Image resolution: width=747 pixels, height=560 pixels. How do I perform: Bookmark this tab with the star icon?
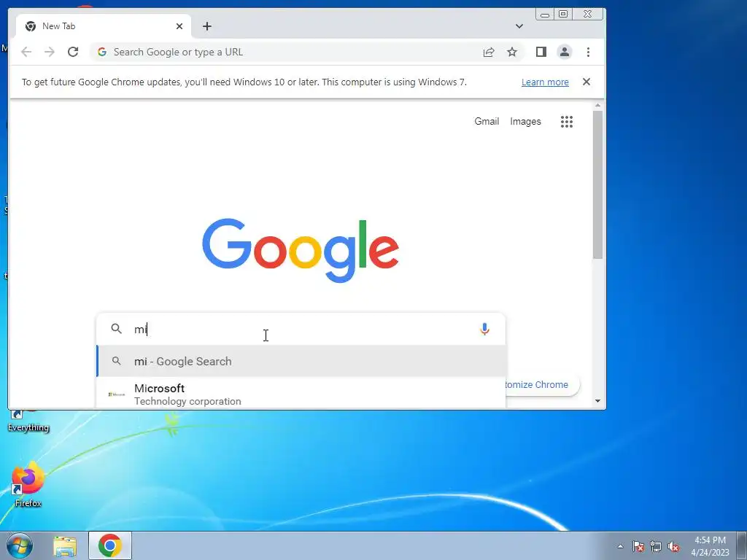click(x=512, y=52)
